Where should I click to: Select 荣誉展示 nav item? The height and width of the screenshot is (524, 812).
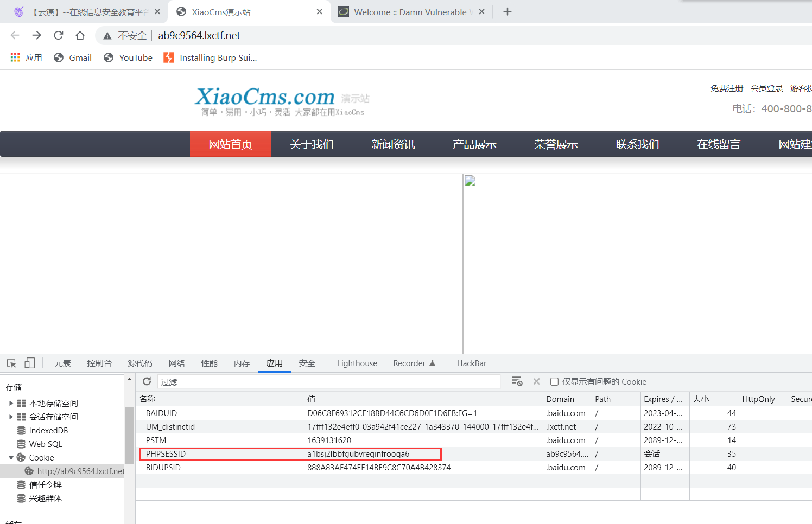pyautogui.click(x=556, y=144)
